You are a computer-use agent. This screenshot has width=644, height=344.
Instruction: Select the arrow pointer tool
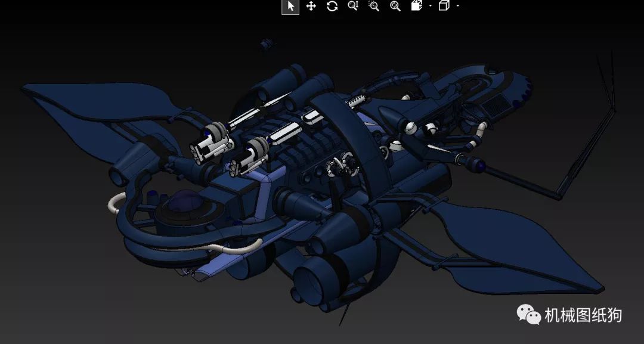[x=290, y=7]
